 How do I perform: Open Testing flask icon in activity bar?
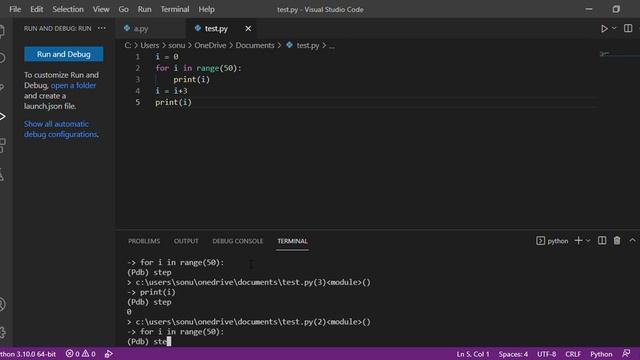pos(2,175)
